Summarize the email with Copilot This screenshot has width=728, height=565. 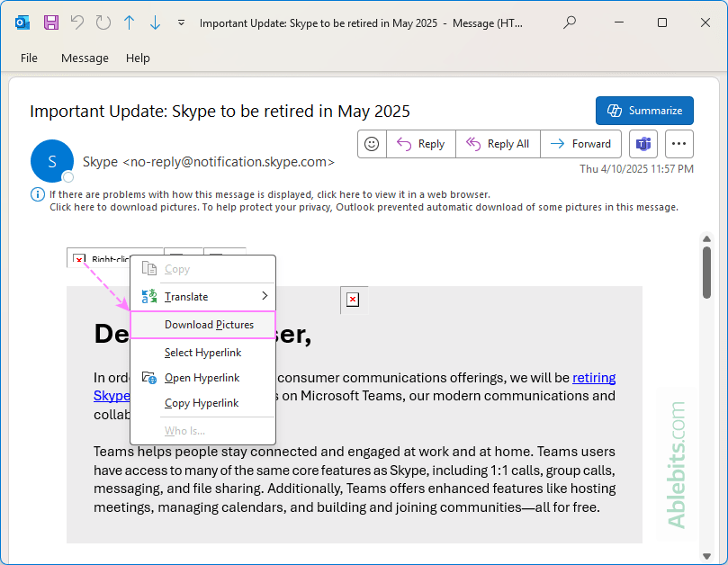pos(644,111)
